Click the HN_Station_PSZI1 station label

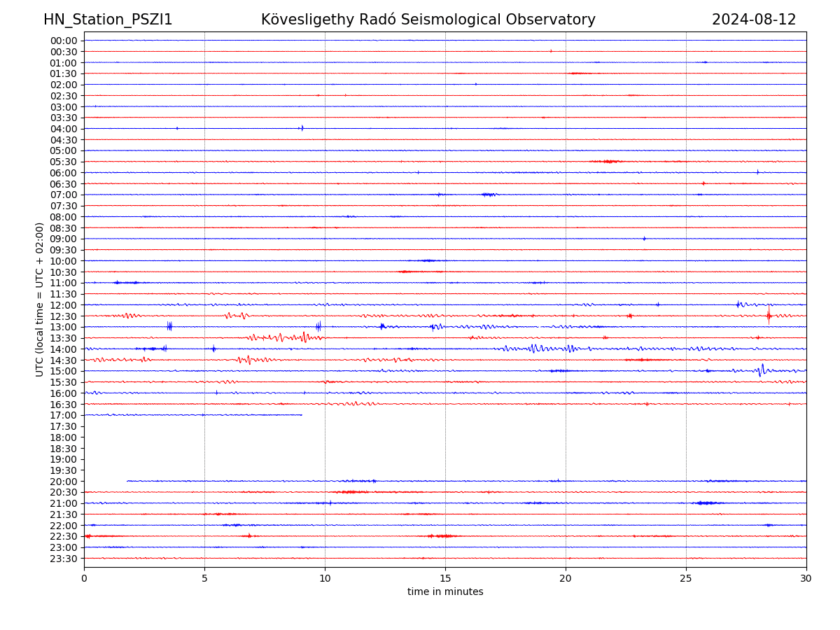[x=108, y=20]
